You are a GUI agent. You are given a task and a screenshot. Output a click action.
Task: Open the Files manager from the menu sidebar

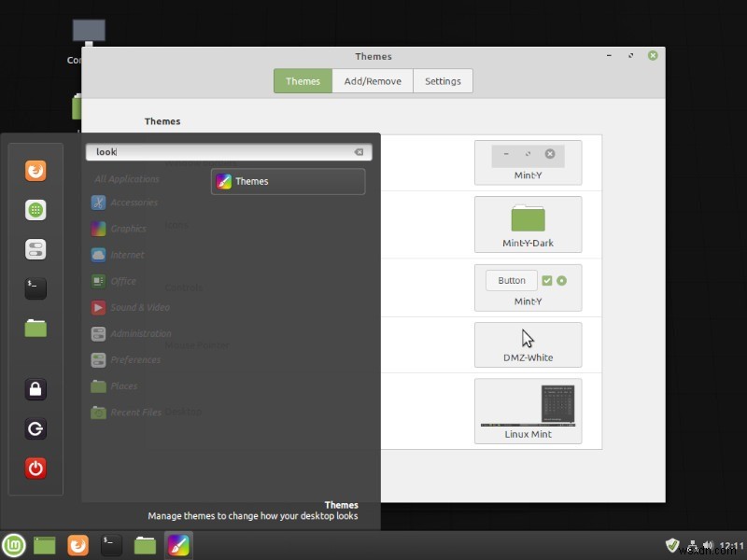(x=35, y=328)
